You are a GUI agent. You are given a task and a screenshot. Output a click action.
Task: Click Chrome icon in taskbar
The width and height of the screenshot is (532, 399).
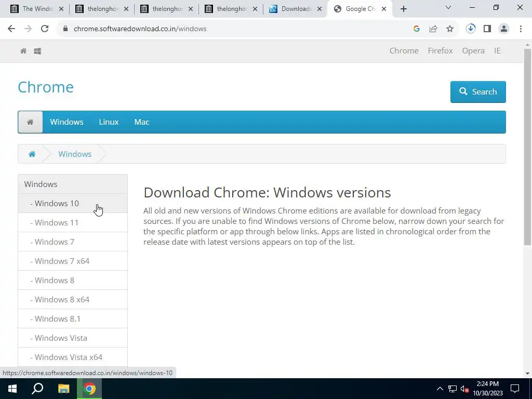click(x=89, y=389)
